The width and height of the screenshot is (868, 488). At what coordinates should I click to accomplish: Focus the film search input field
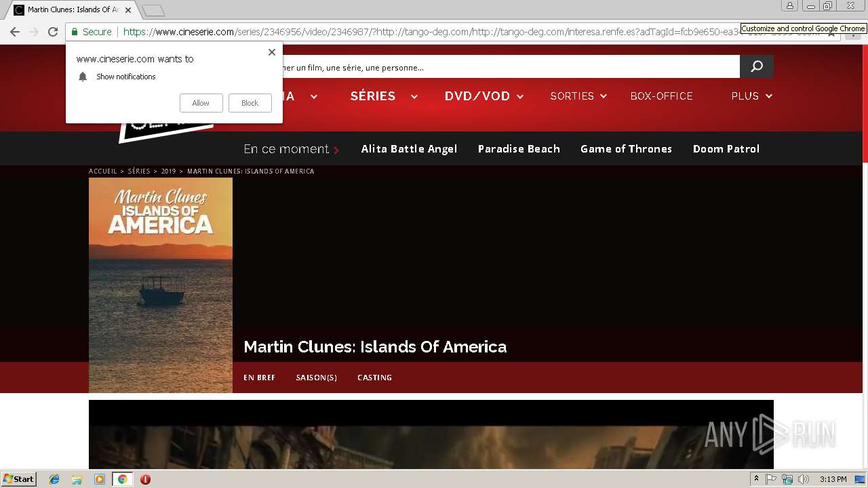tap(511, 66)
